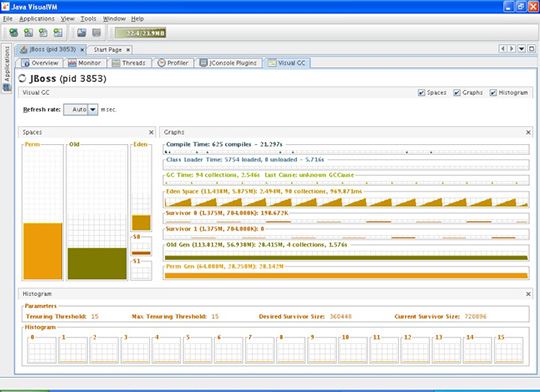Open the Applications side panel tab
The height and width of the screenshot is (392, 540).
(7, 68)
